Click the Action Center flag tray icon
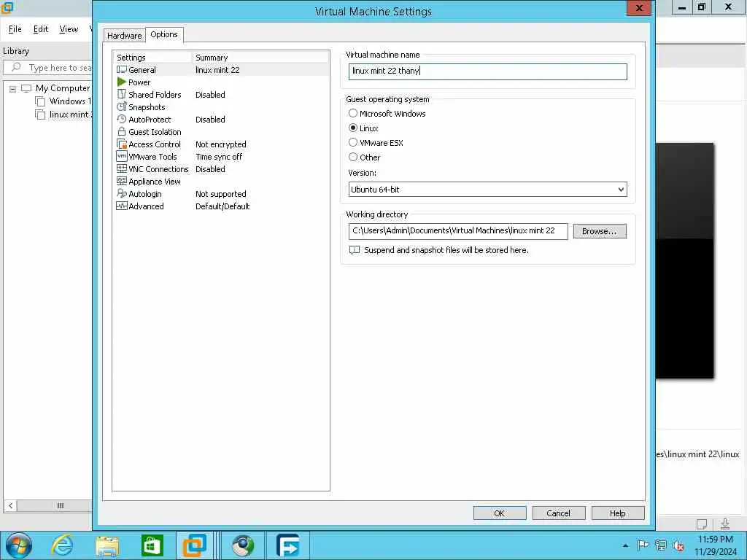Viewport: 747px width, 560px height. coord(643,545)
